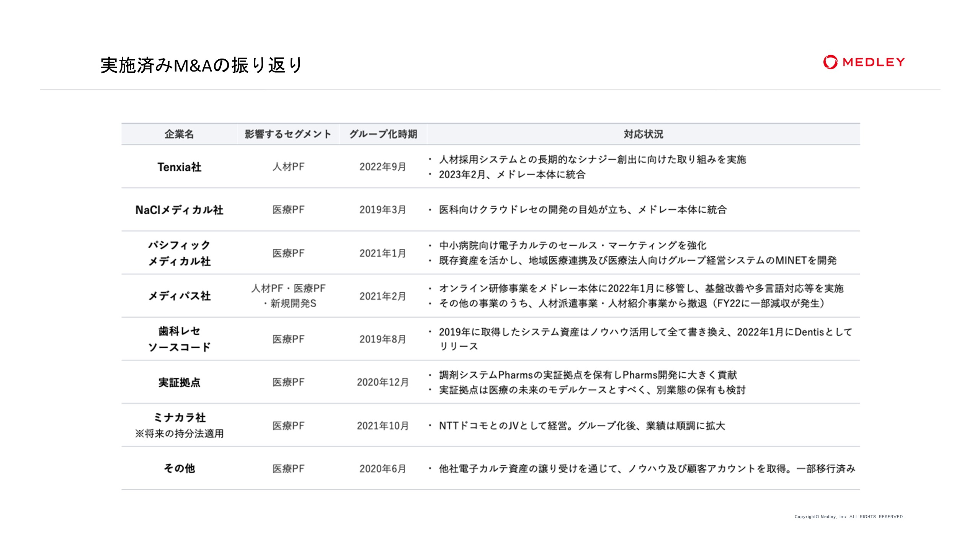
Task: Click the date 2022年9月
Action: point(383,167)
